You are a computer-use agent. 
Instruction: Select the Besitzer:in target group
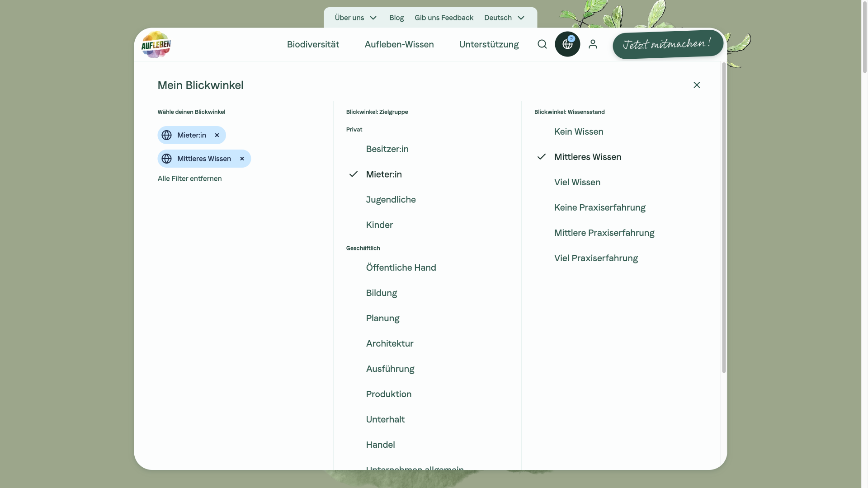click(387, 149)
